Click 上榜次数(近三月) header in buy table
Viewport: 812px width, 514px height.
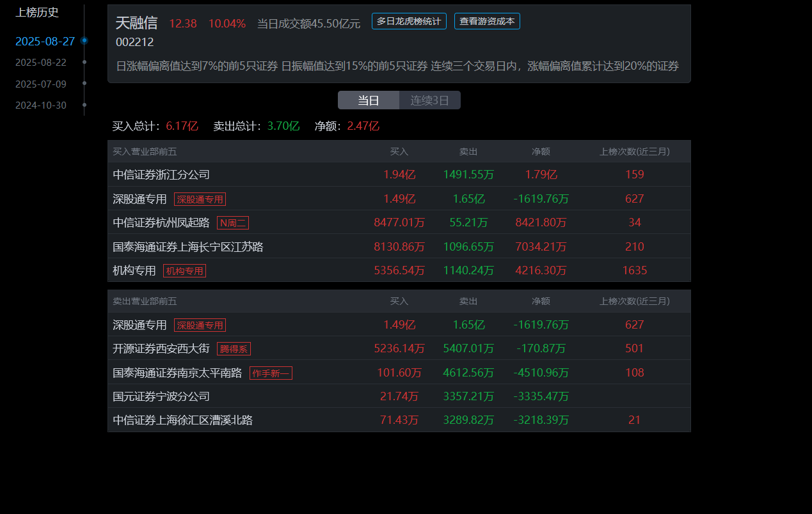click(635, 152)
